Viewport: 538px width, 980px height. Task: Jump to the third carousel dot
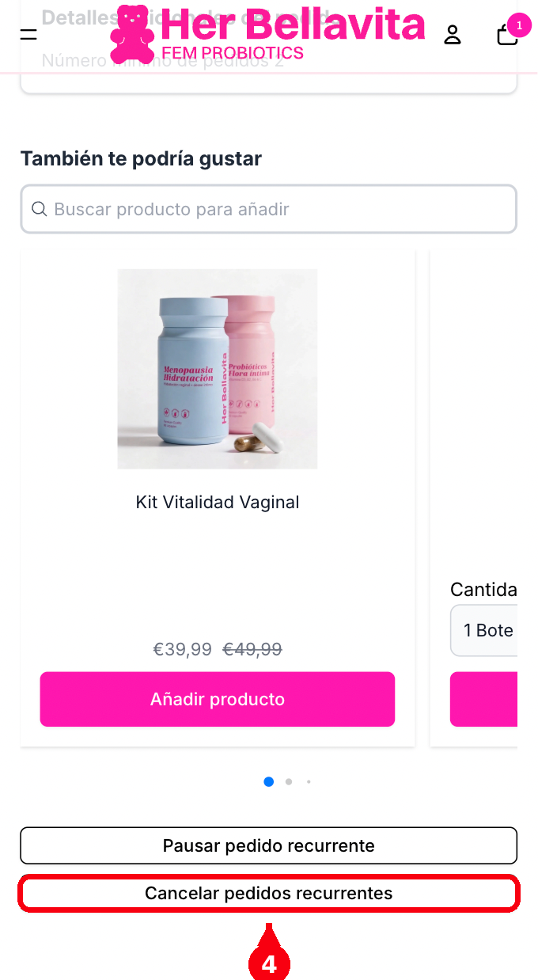pyautogui.click(x=309, y=781)
